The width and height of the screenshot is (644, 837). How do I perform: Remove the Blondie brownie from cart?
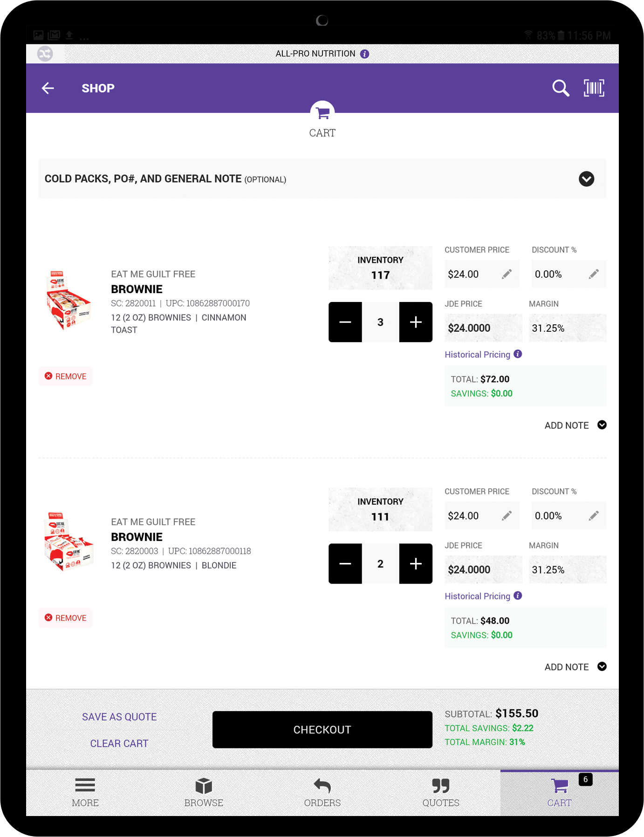pyautogui.click(x=66, y=618)
